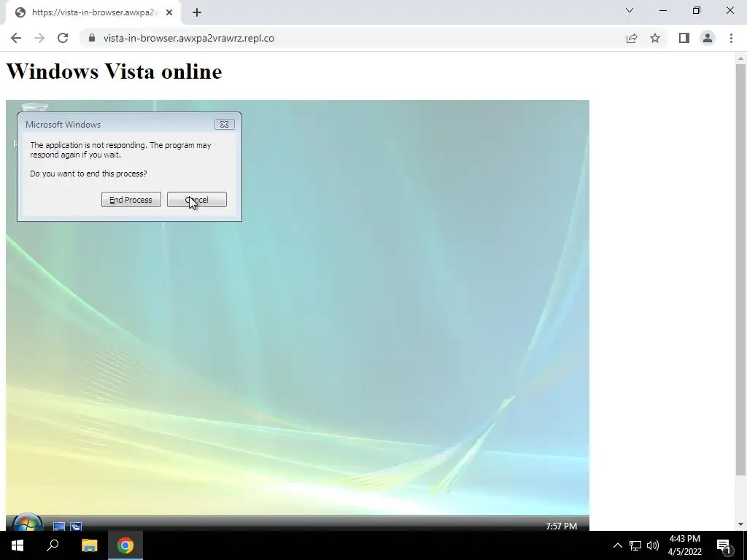Click the Windows Vista online heading

[x=114, y=71]
